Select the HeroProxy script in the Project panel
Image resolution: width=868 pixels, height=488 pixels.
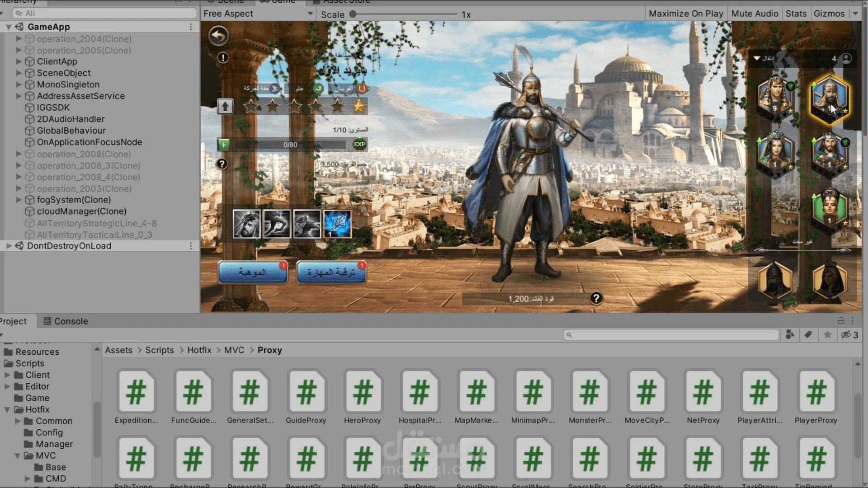coord(363,392)
